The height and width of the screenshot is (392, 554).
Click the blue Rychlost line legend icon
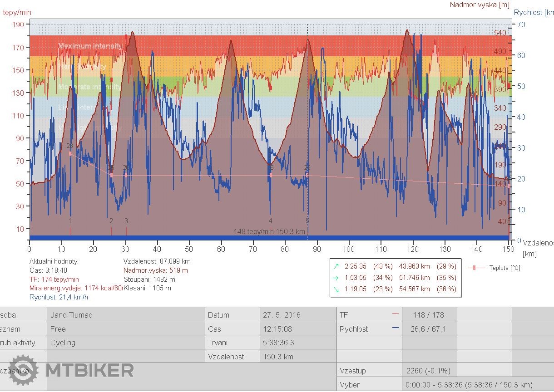395,328
